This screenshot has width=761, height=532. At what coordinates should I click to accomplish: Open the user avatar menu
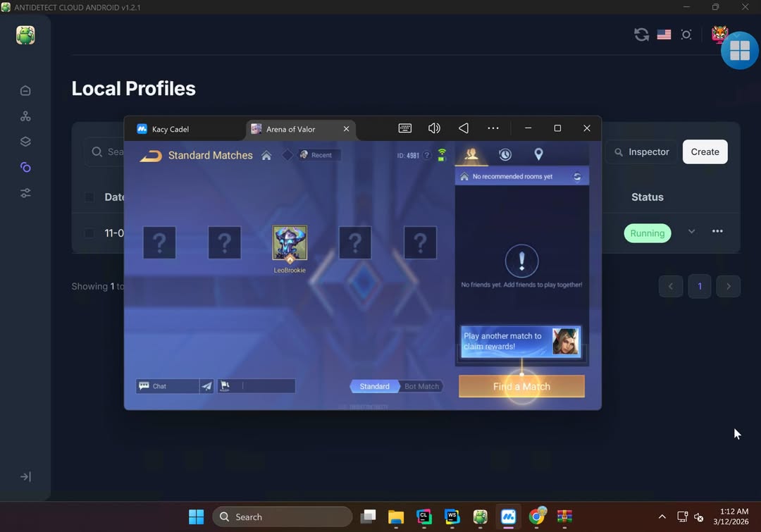(x=719, y=34)
